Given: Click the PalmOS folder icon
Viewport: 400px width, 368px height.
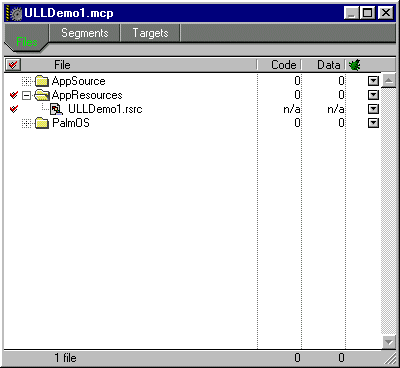Looking at the screenshot, I should [x=42, y=123].
